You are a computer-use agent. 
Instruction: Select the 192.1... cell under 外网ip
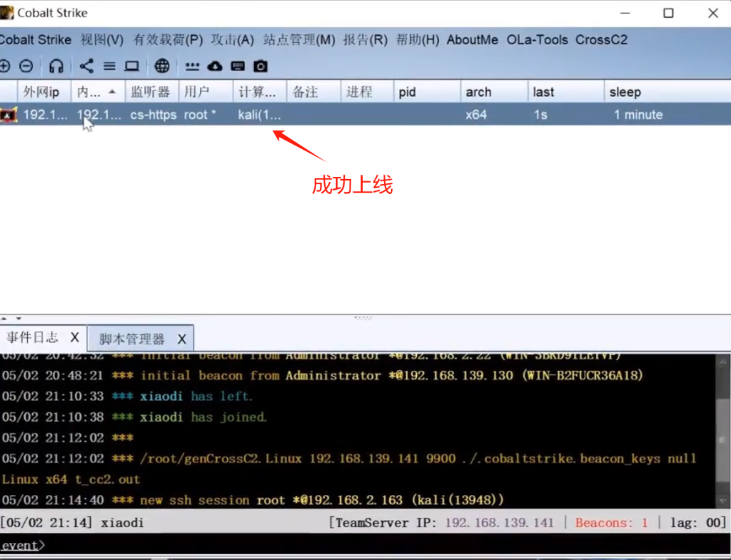tap(45, 115)
